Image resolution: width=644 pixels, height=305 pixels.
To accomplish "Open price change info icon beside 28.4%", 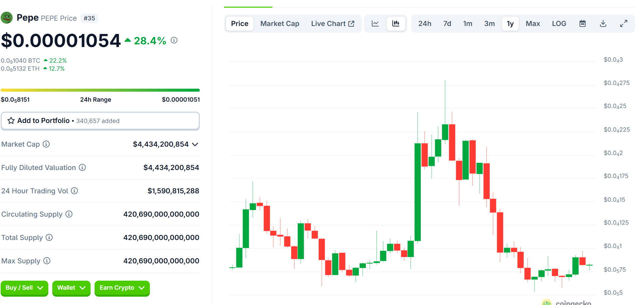I will [174, 40].
